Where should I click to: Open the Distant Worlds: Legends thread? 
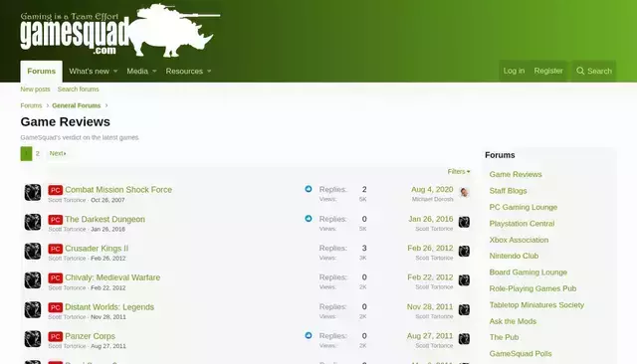point(109,307)
